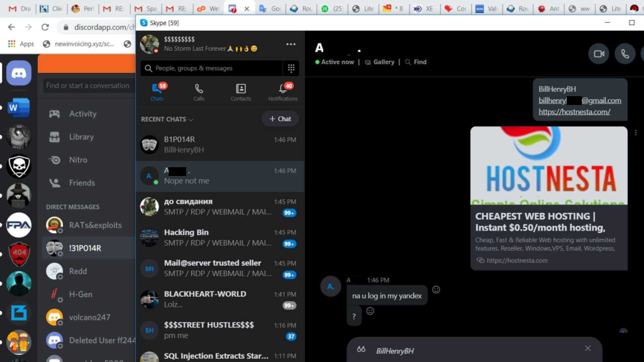The width and height of the screenshot is (644, 362).
Task: Add reaction to 'na u log in my yandex'
Action: [x=436, y=289]
